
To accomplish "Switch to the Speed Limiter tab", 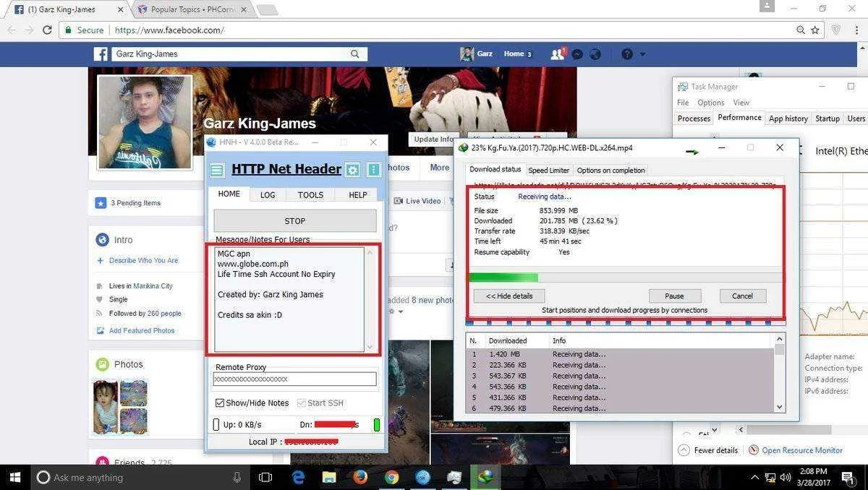I will pyautogui.click(x=549, y=171).
